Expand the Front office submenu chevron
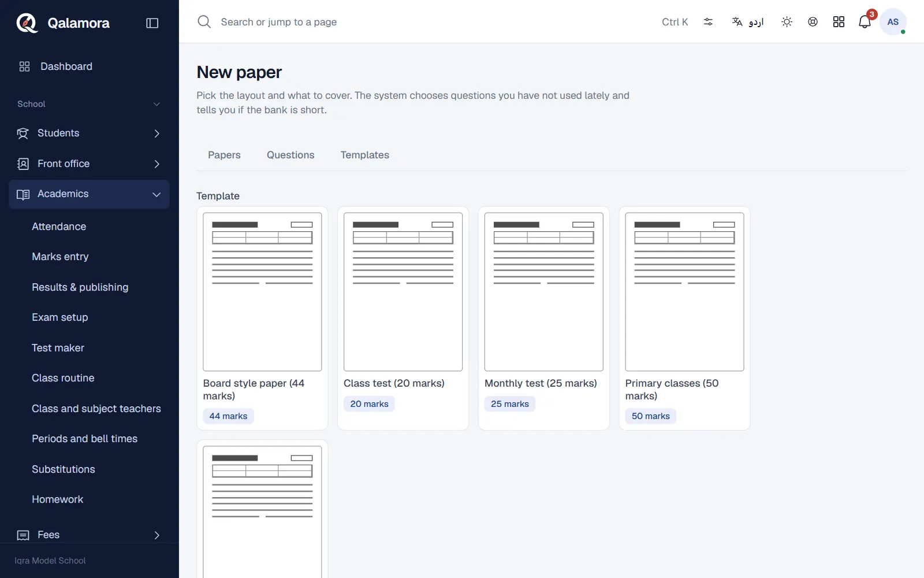The height and width of the screenshot is (578, 924). (157, 164)
